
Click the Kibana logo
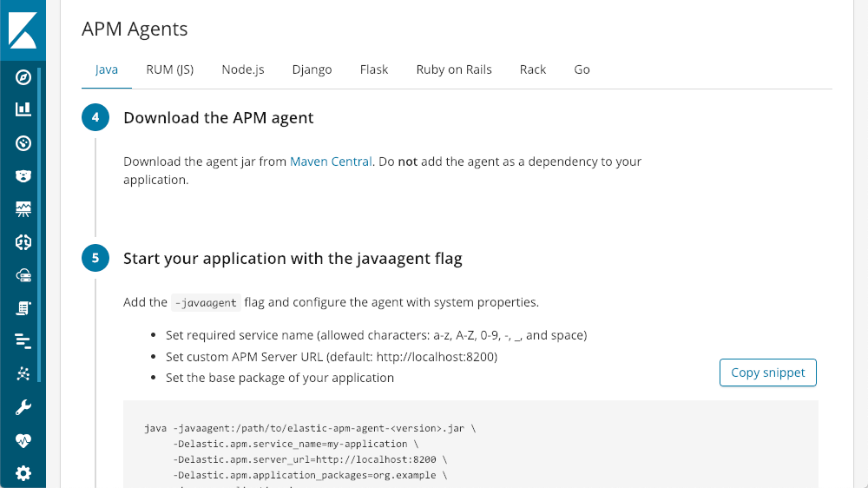tap(23, 30)
